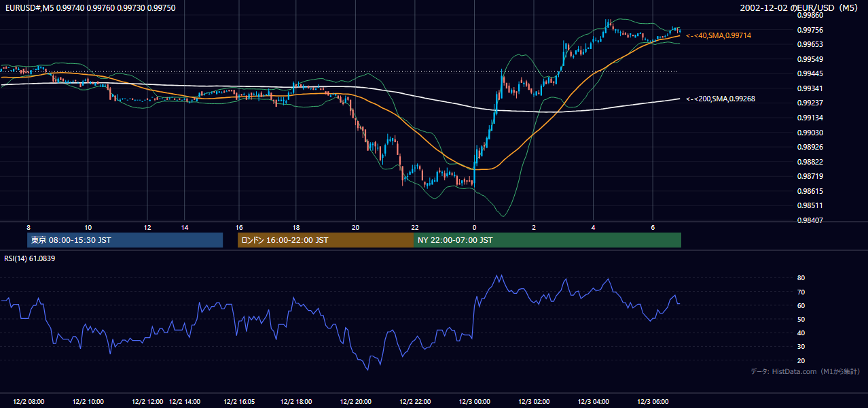Click the 12/2 18:00 bottom time label
Screen dimensions: 868x408
pos(296,402)
